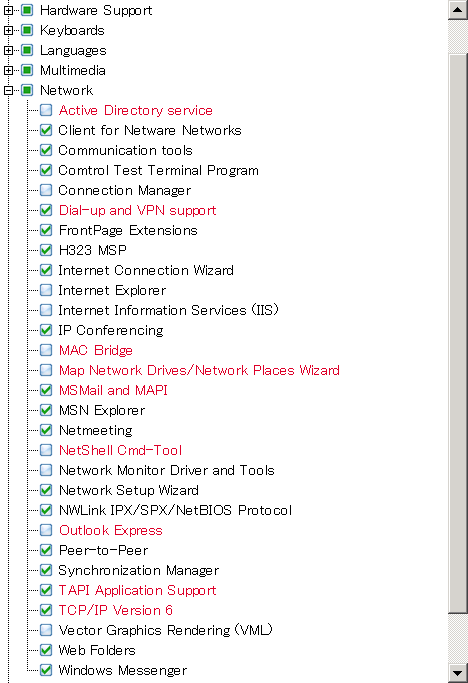Toggle the green Keyboards group checkbox
Viewport: 468px width, 683px height.
pos(27,30)
